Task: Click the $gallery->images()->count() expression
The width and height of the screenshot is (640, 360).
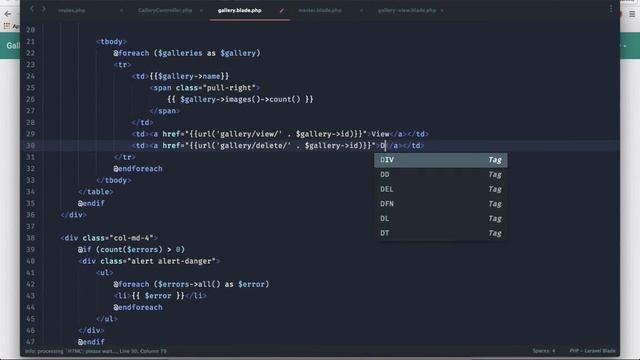Action: [x=241, y=100]
